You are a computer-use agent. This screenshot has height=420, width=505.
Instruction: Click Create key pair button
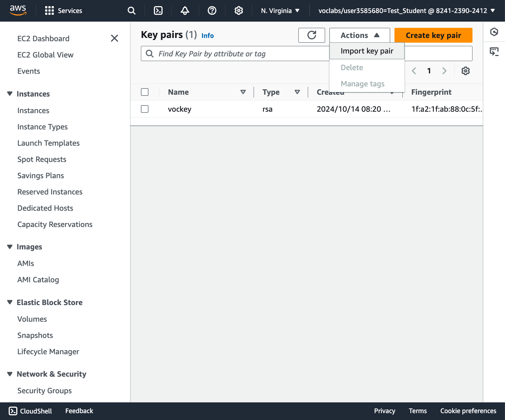433,35
